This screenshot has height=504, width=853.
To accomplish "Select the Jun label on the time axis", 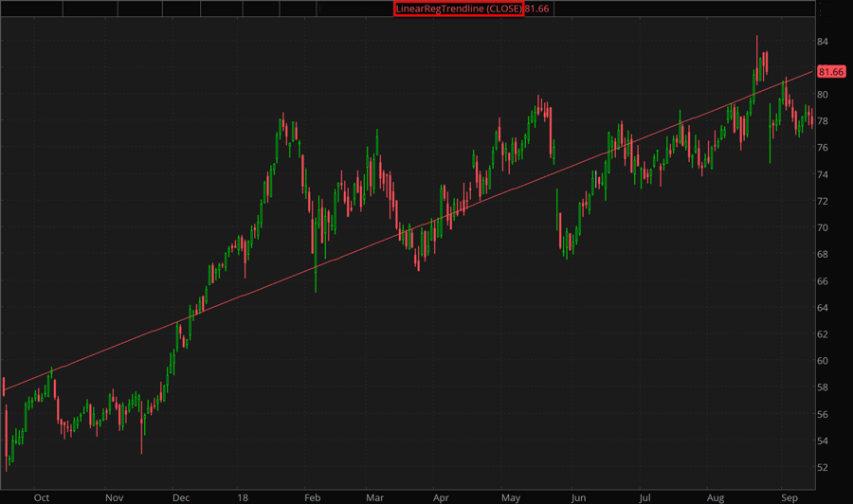I will (x=577, y=495).
